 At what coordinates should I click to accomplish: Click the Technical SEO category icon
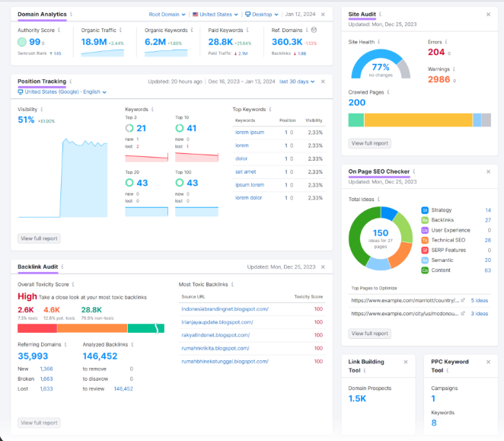(425, 240)
